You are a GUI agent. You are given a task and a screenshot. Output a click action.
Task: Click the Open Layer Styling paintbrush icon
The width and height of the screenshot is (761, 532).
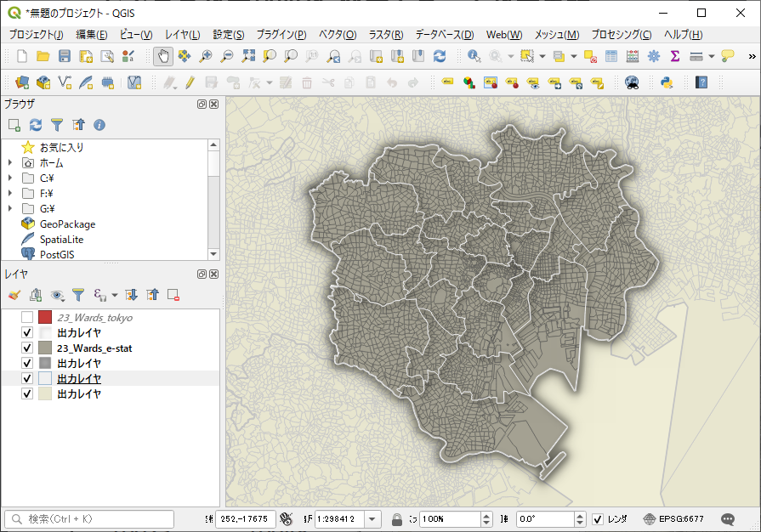(x=14, y=295)
